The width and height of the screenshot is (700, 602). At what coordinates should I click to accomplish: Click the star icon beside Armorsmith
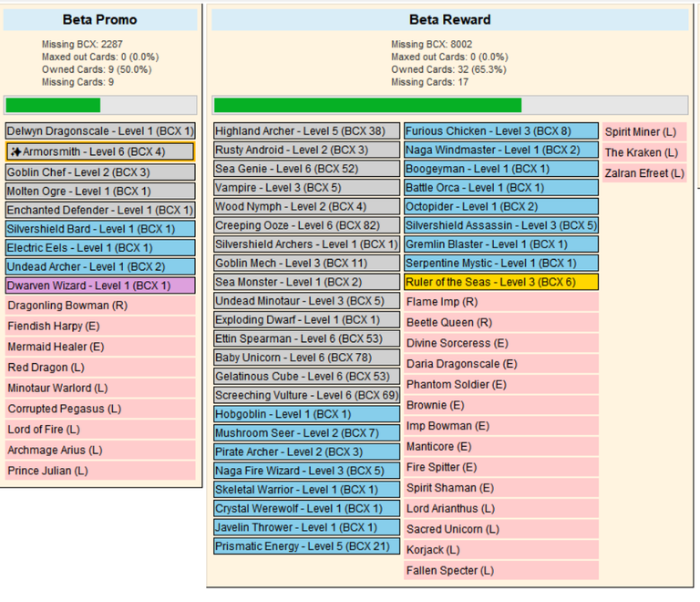point(16,151)
